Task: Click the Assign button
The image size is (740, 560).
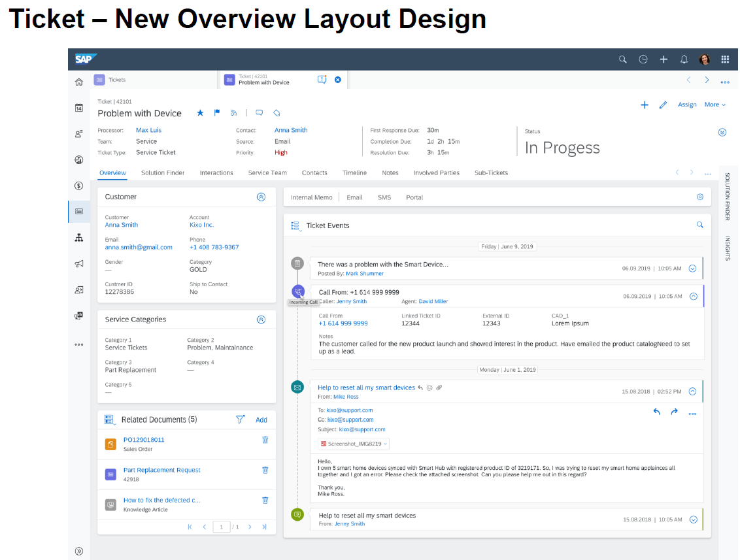Action: (x=687, y=105)
